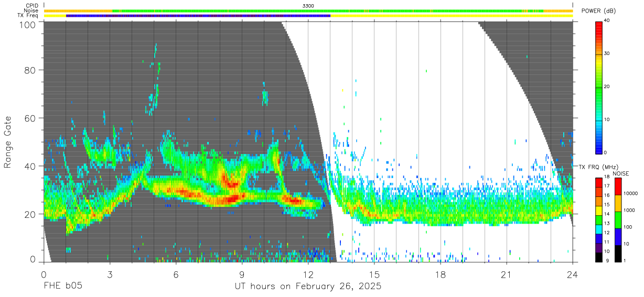
Task: Click the green section of the power colorbar
Action: click(599, 89)
